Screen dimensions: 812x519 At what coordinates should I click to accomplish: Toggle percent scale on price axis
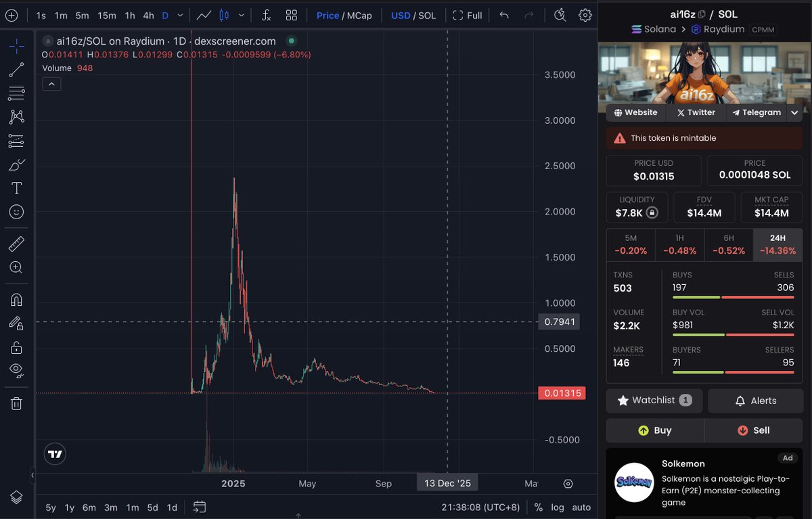(x=538, y=507)
